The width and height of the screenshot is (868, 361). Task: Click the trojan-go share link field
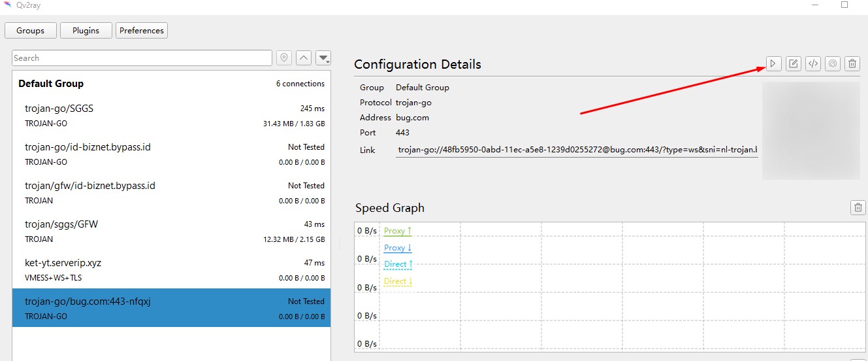(x=577, y=150)
